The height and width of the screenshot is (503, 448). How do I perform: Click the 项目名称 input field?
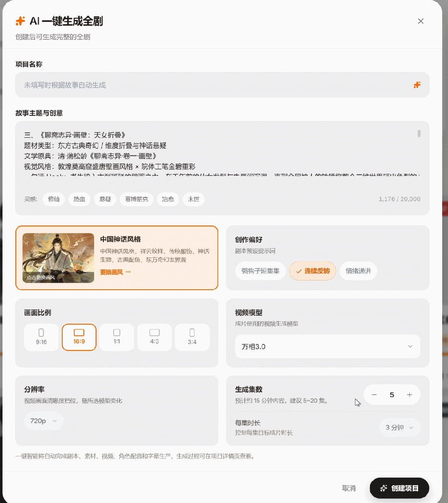(x=222, y=85)
